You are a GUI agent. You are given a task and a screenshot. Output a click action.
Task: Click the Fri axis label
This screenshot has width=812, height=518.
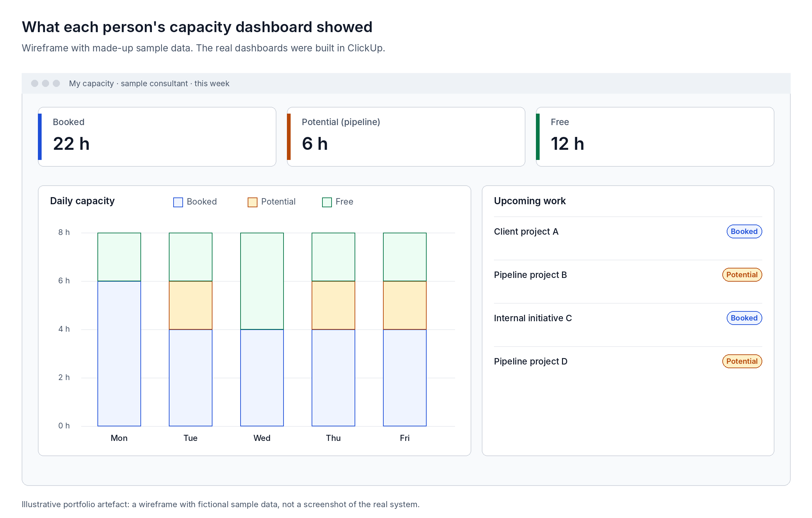405,438
